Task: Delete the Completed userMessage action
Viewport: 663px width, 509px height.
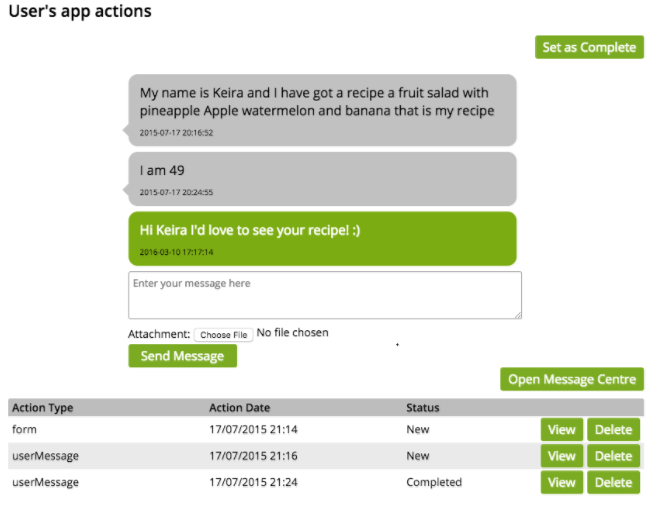Action: [x=613, y=482]
